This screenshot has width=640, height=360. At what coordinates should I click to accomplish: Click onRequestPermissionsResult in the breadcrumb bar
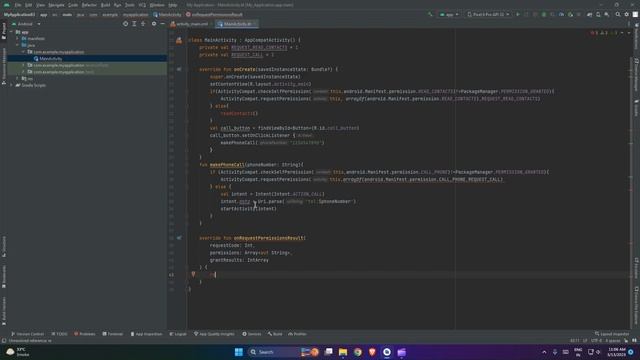214,14
